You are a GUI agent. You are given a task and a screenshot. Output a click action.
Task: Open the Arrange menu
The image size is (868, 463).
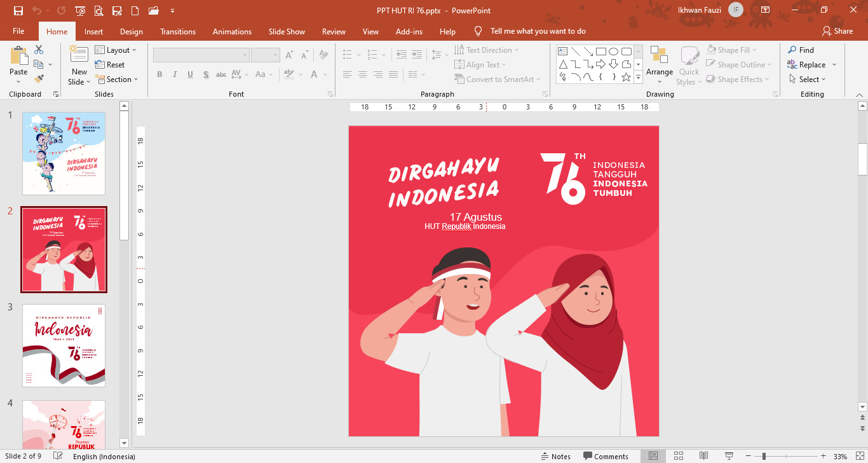point(659,64)
